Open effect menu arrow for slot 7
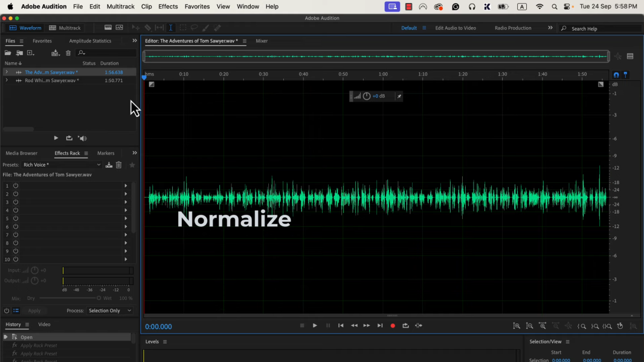The width and height of the screenshot is (644, 362). coord(126,235)
